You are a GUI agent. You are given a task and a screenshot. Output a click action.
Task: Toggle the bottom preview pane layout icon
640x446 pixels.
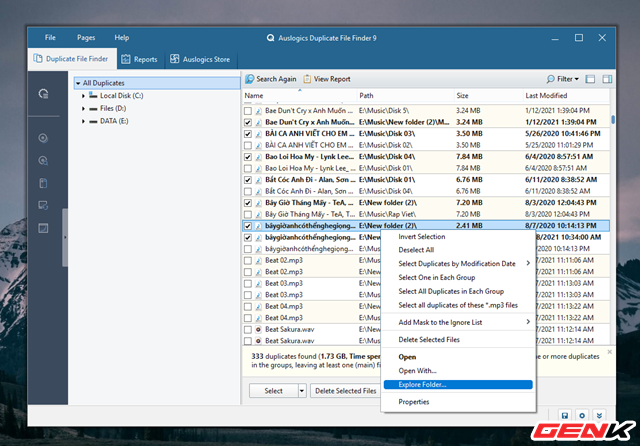590,79
